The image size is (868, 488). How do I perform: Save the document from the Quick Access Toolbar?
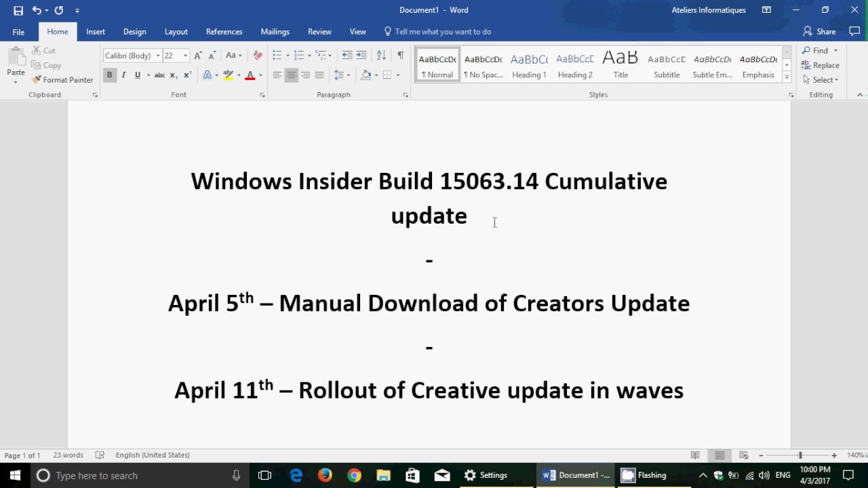(x=18, y=10)
